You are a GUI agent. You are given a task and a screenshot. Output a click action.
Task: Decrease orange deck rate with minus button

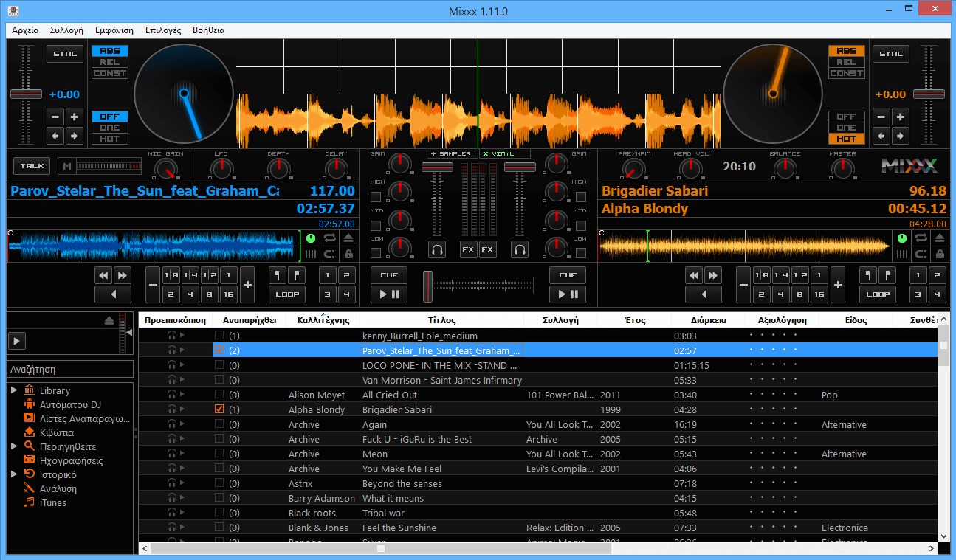[x=881, y=117]
